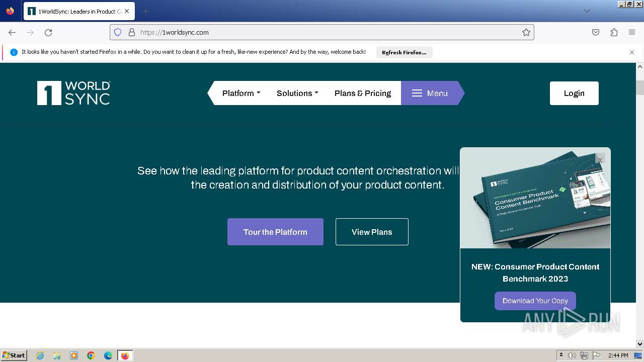Select the 1WorldSync browser tab

[x=79, y=11]
